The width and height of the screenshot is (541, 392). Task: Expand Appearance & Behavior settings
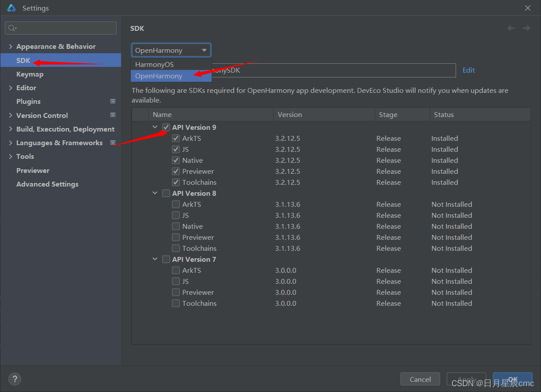(x=11, y=46)
